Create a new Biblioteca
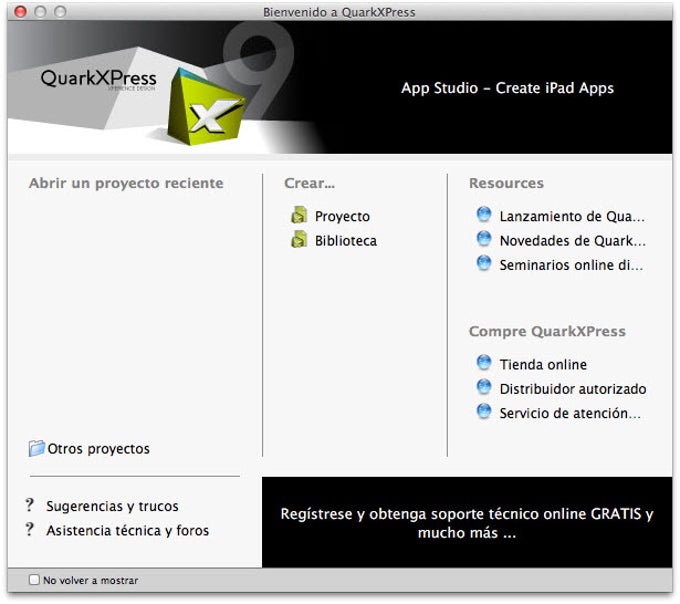Screen dimensions: 680x604 coord(346,241)
